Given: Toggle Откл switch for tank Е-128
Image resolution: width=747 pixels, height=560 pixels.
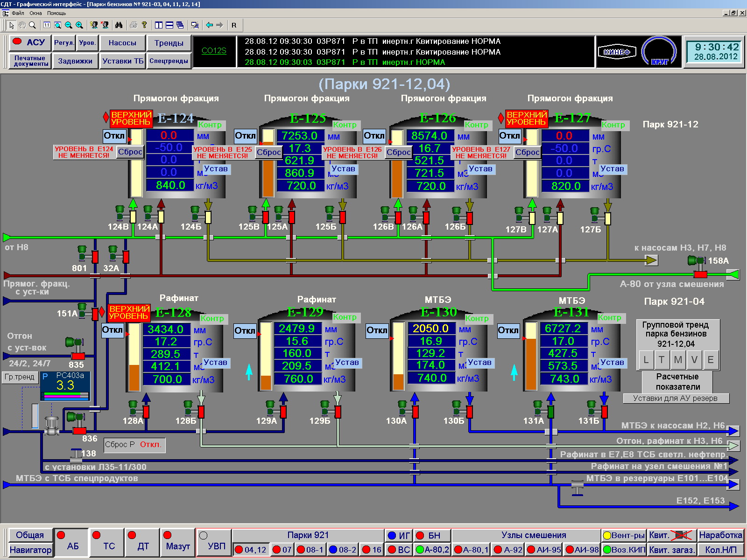Looking at the screenshot, I should pyautogui.click(x=113, y=330).
